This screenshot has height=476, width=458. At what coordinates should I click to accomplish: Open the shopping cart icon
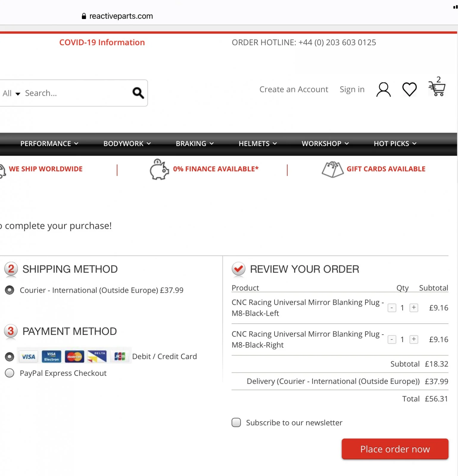click(x=437, y=88)
